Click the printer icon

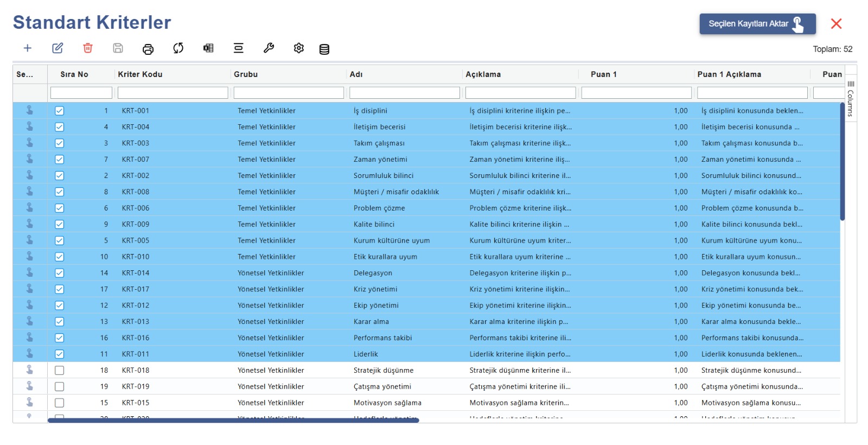pos(148,49)
